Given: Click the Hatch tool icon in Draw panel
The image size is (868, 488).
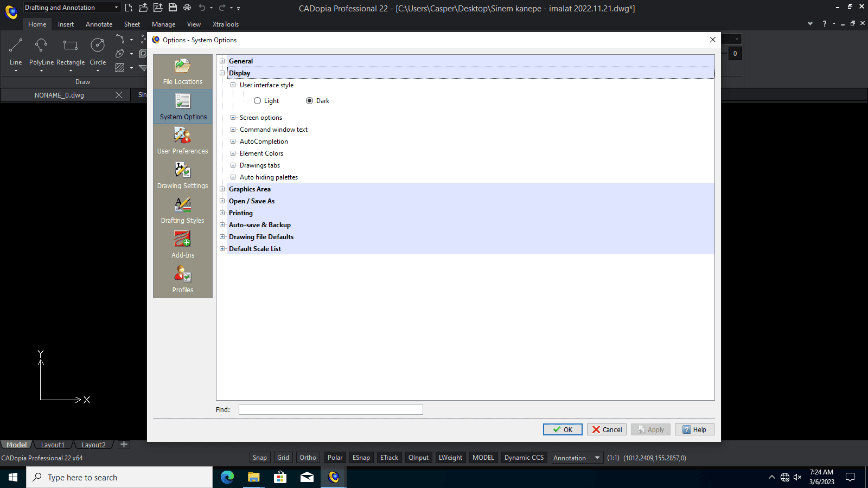Looking at the screenshot, I should 120,68.
